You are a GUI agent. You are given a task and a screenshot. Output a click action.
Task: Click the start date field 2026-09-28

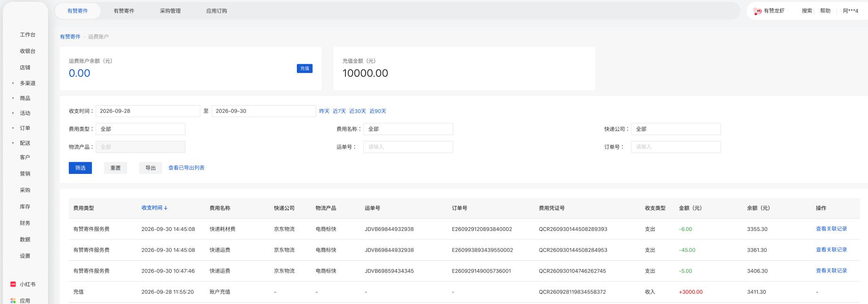(148, 111)
